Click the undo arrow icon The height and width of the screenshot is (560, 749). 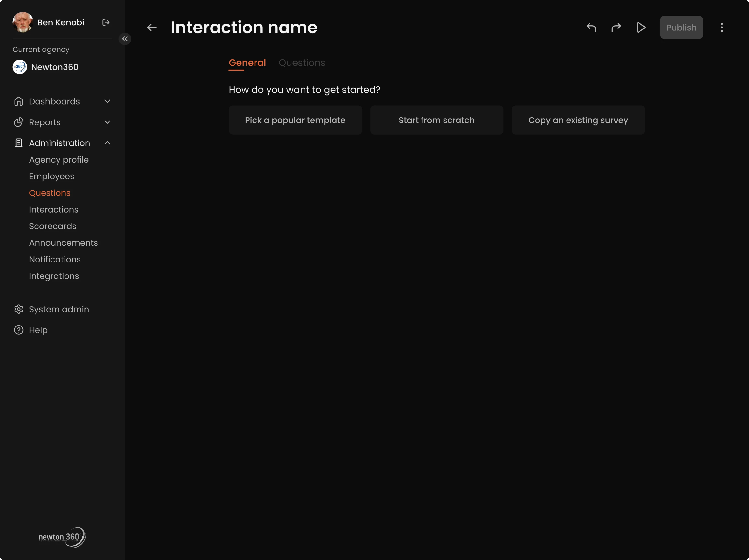591,27
